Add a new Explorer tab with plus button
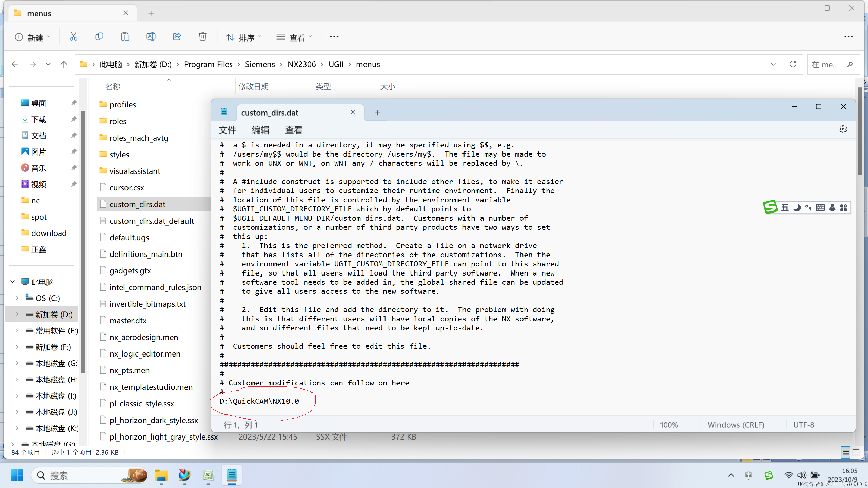868x488 pixels. (151, 13)
